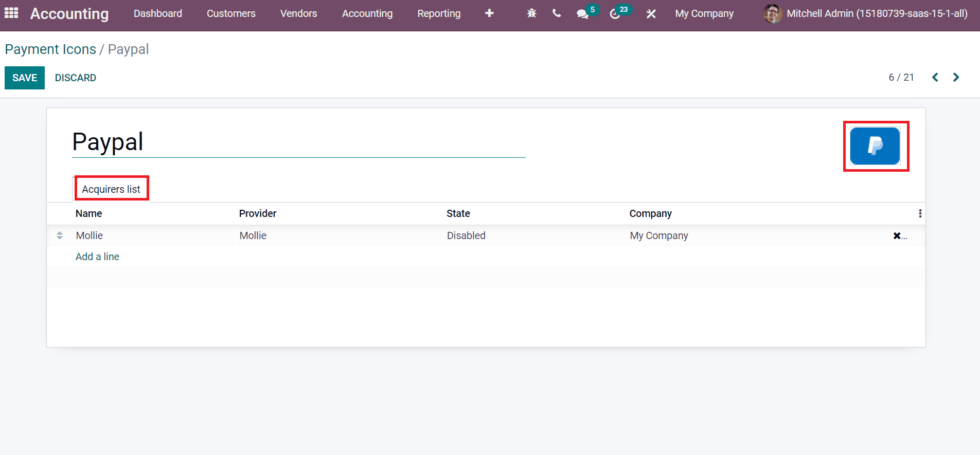Edit the Paypal name field
The image size is (980, 455).
tap(299, 142)
